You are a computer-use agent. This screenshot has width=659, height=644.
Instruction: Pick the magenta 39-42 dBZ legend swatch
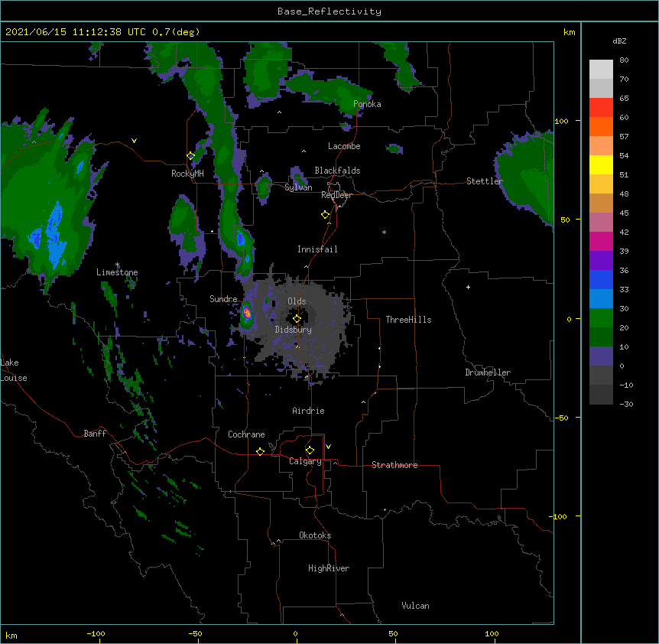pyautogui.click(x=601, y=241)
